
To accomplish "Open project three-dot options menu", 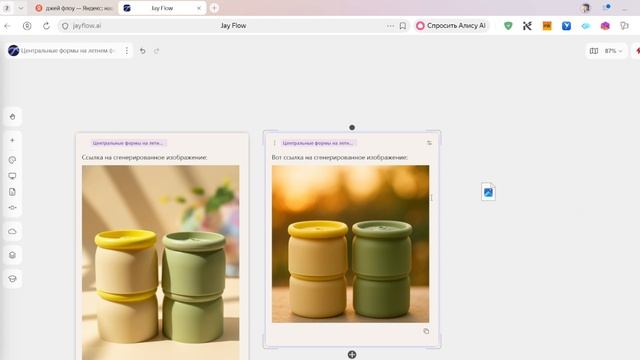I will pos(127,51).
